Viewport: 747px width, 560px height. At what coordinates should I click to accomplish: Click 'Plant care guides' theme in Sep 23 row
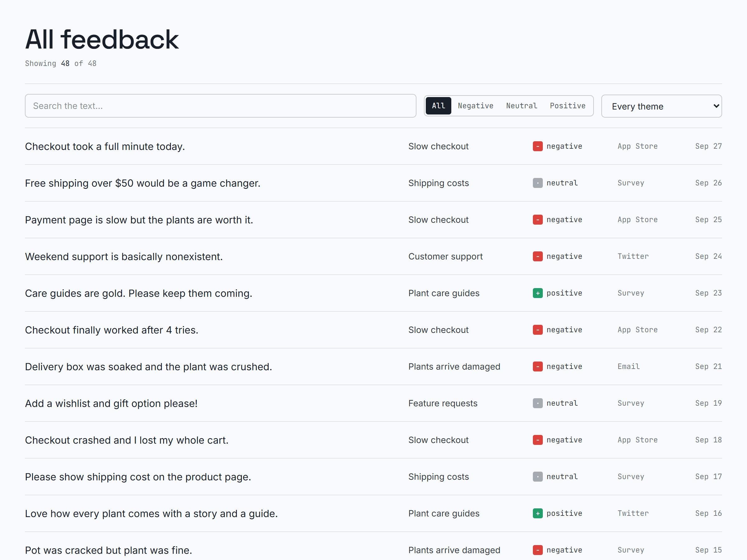(444, 293)
